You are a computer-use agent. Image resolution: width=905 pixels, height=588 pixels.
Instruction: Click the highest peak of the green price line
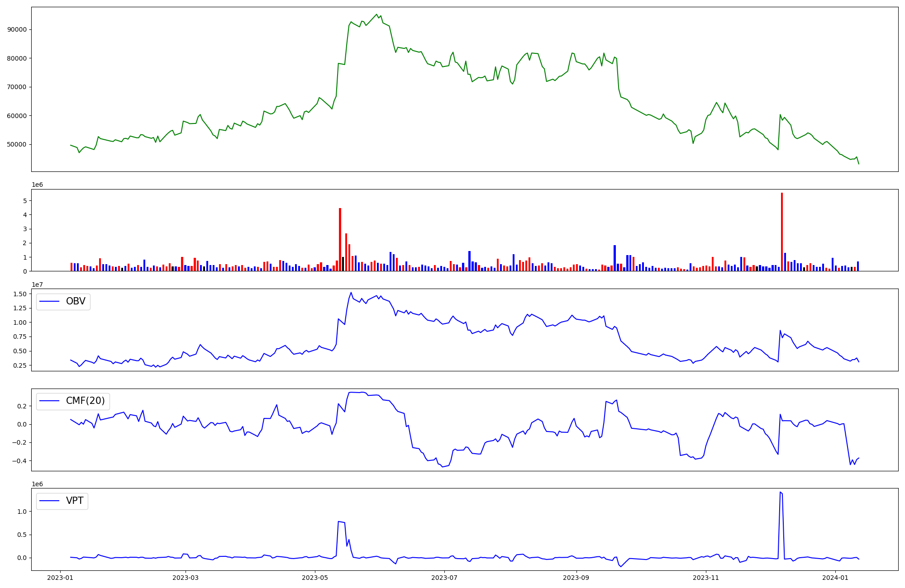point(376,14)
